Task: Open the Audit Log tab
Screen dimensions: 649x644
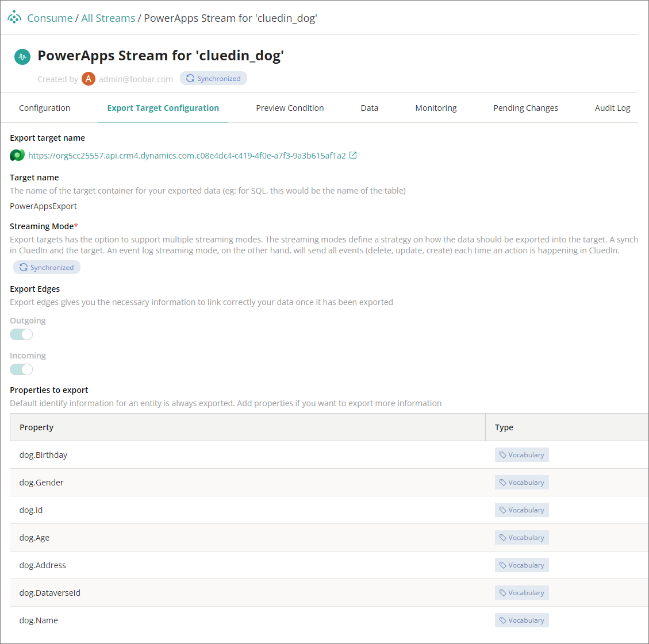Action: (x=612, y=107)
